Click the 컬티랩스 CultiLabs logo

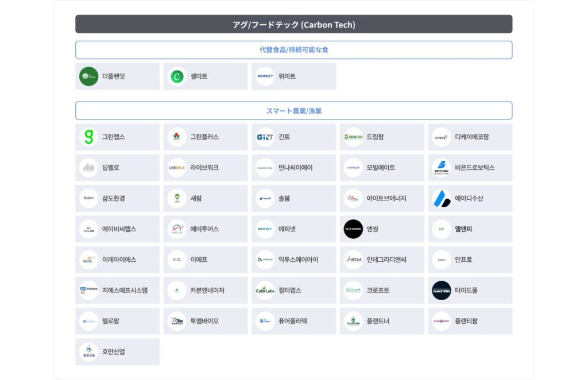[x=265, y=290]
